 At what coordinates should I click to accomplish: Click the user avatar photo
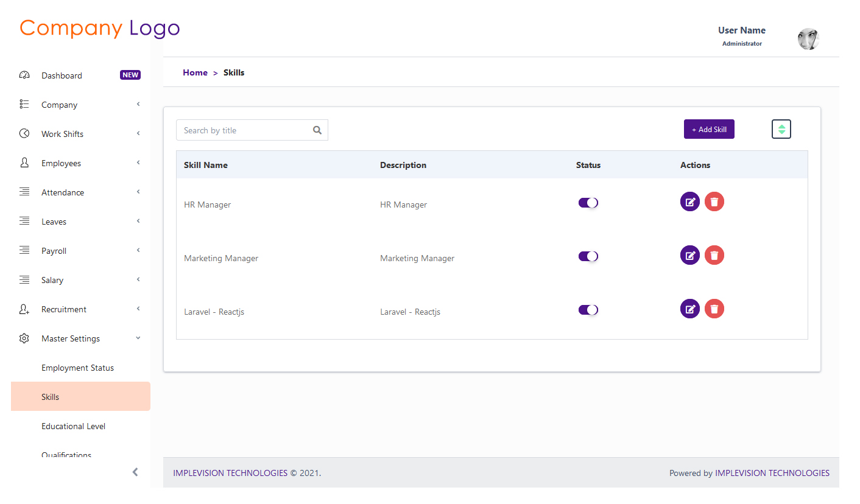point(808,39)
